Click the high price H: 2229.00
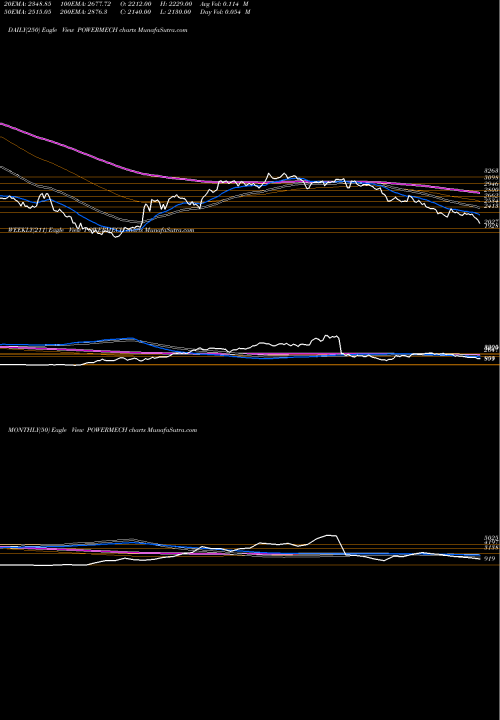 (x=174, y=4)
